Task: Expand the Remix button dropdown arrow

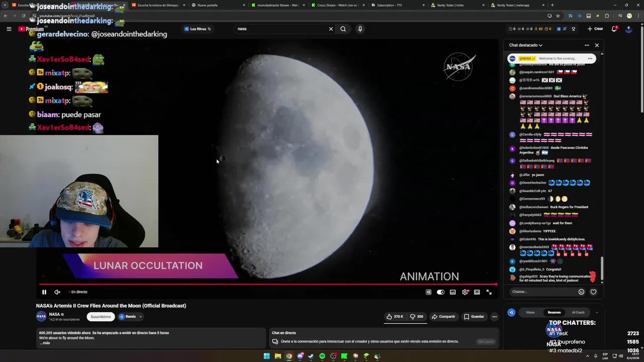Action: [140, 317]
